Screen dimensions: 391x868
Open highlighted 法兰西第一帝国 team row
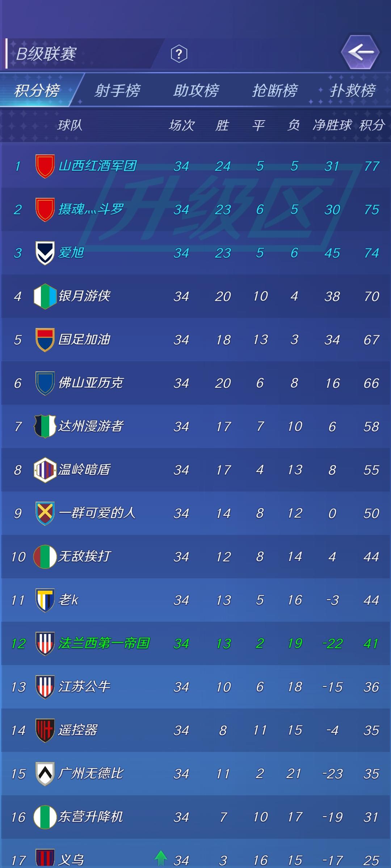coord(195,643)
